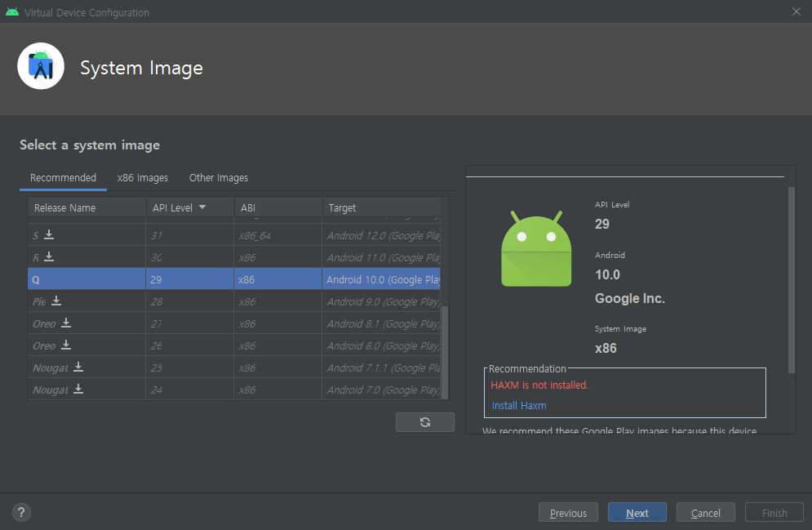
Task: Select the Android 8.1 target cell
Action: (x=381, y=323)
